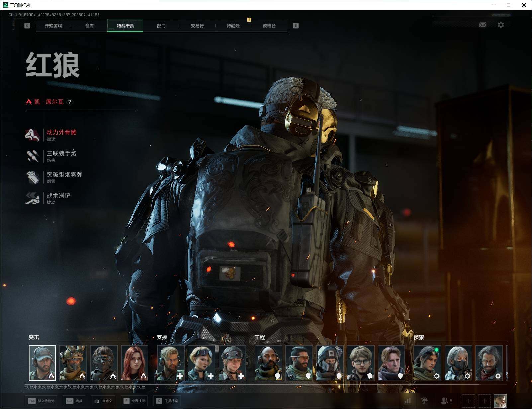This screenshot has height=409, width=532.
Task: Open the player avatar in bottom-right
Action: point(500,401)
